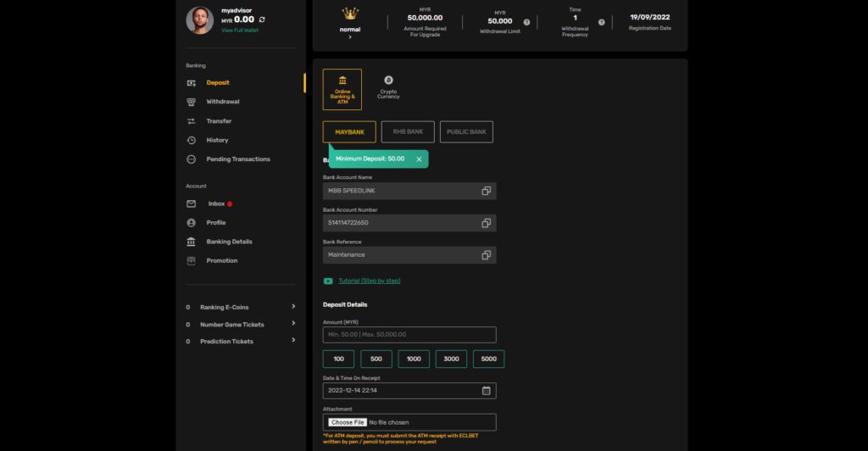Screen dimensions: 868x451
Task: Click the Inbox envelope icon
Action: point(191,203)
